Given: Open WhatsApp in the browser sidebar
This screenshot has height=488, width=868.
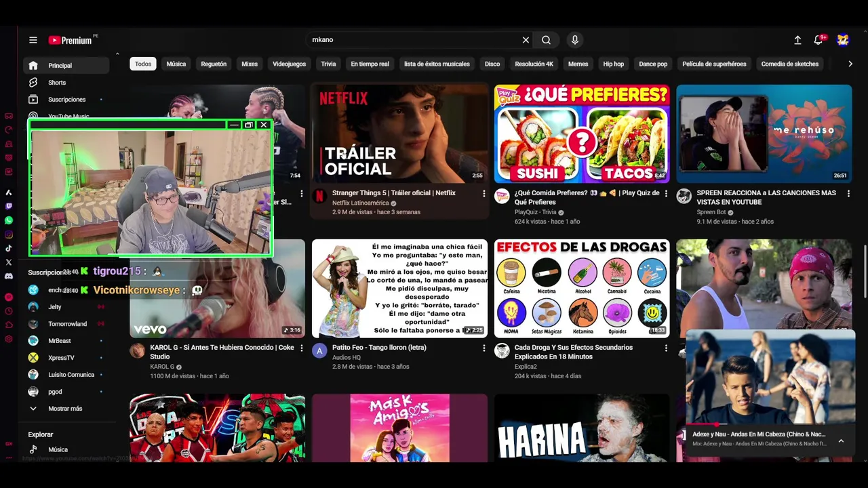Looking at the screenshot, I should click(x=9, y=220).
